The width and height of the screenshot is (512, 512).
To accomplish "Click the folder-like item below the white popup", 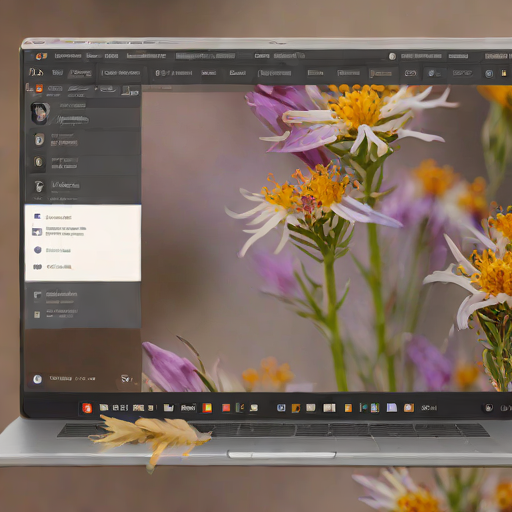I will [x=83, y=297].
